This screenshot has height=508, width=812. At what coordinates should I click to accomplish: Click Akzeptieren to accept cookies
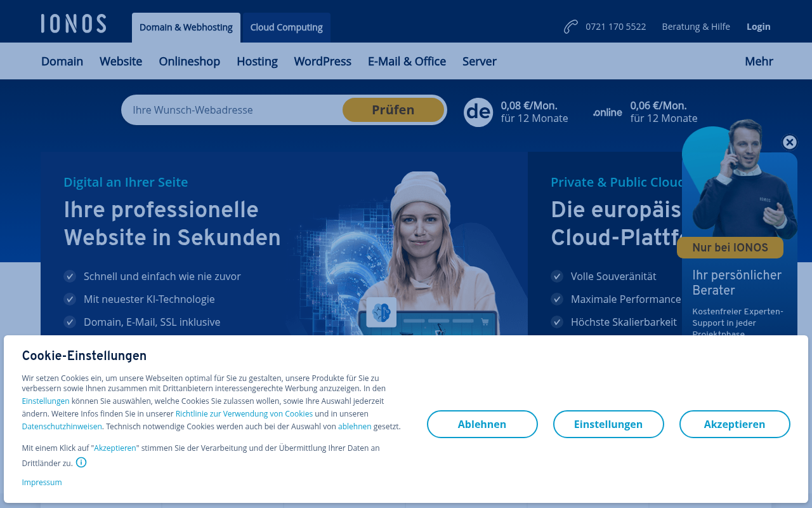pos(735,424)
